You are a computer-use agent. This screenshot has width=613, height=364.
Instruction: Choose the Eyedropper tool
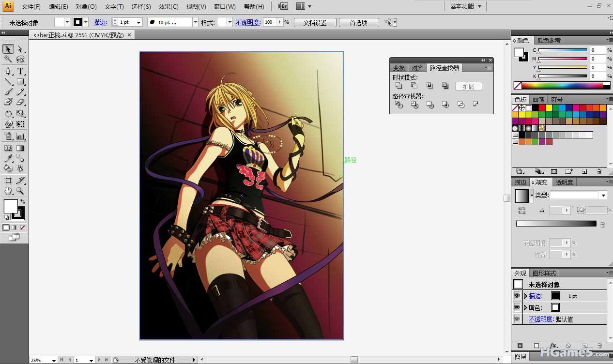(x=8, y=159)
